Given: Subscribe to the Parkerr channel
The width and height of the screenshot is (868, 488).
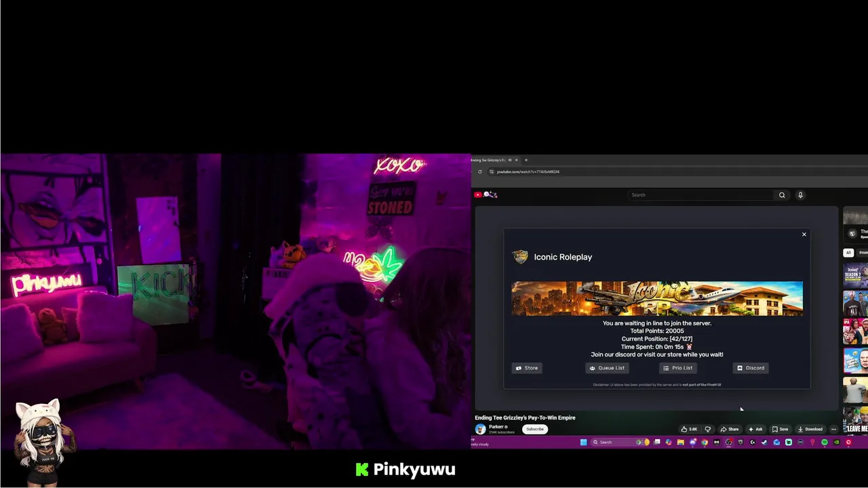Looking at the screenshot, I should click(535, 429).
